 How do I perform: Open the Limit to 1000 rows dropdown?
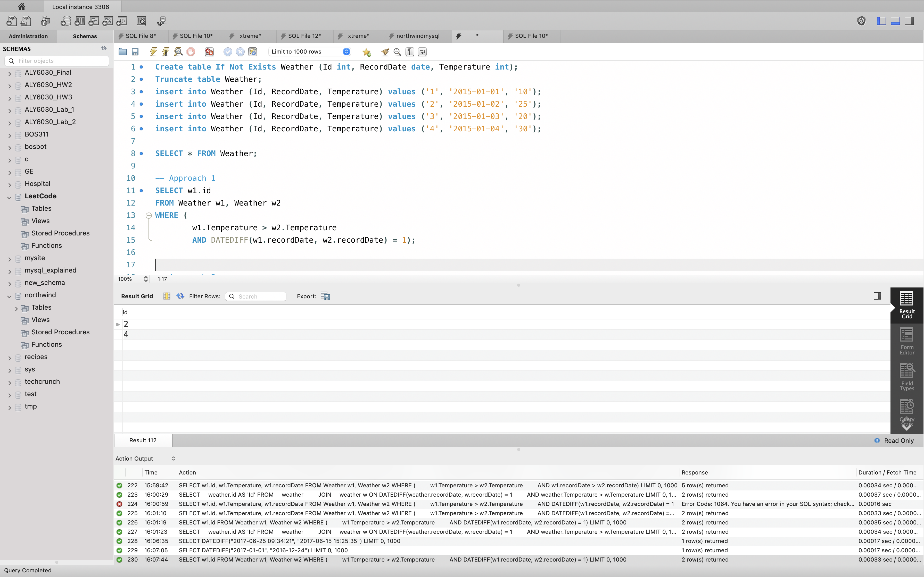click(x=310, y=52)
